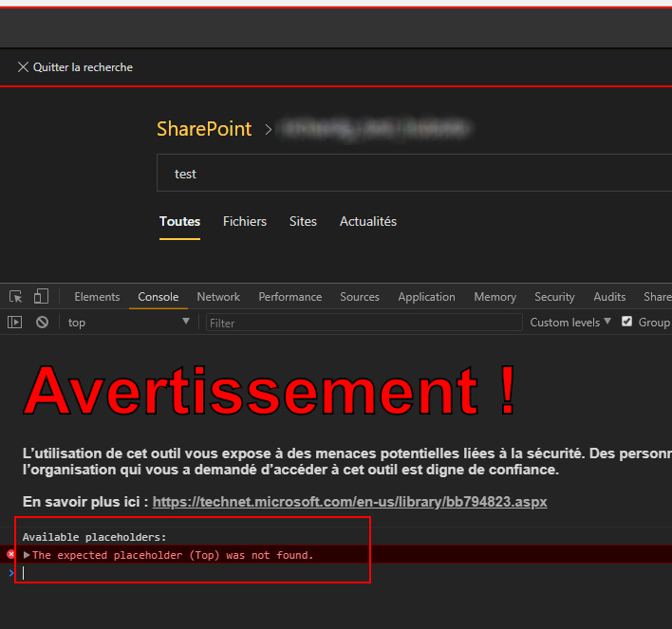Screen dimensions: 672x629
Task: Click the red error icon in console
Action: click(11, 554)
